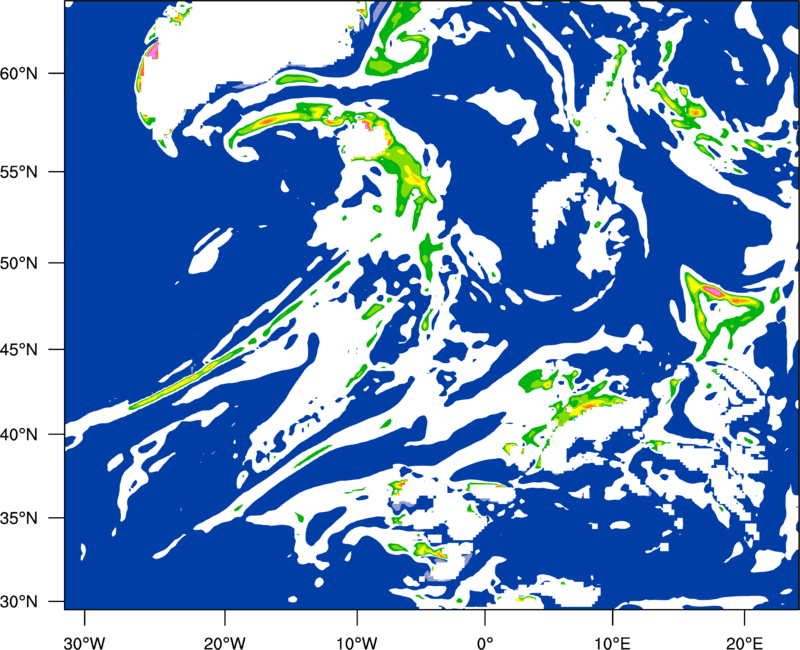Click the 30°W longitude label
Viewport: 800px width, 650px height.
[85, 643]
